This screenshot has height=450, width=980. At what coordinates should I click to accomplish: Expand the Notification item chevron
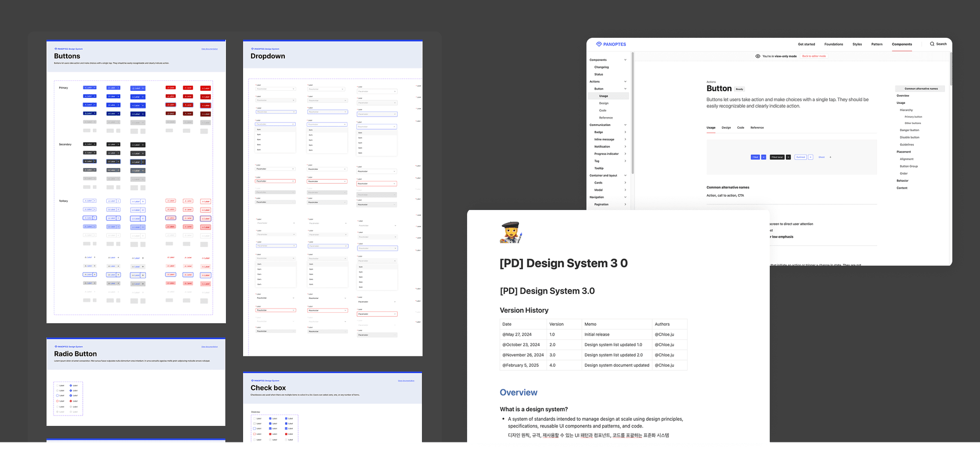click(x=625, y=147)
